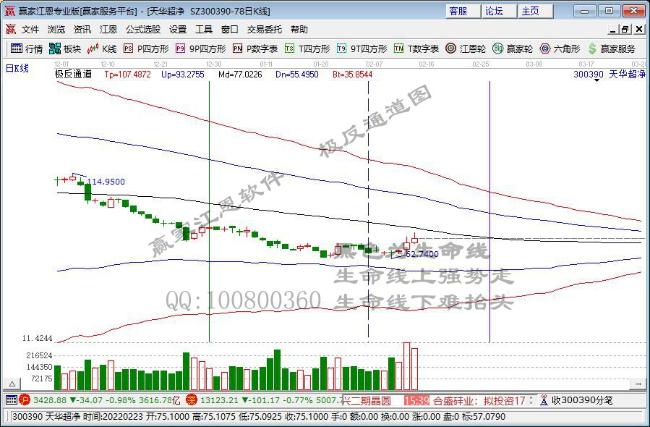The width and height of the screenshot is (650, 427).
Task: Click the 主页 button in title bar
Action: [535, 11]
